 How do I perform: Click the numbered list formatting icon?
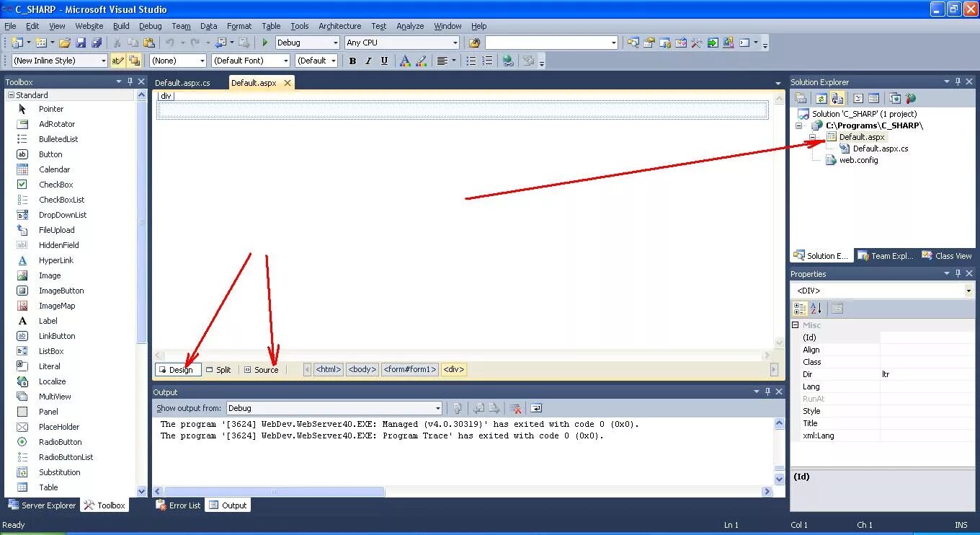(487, 61)
